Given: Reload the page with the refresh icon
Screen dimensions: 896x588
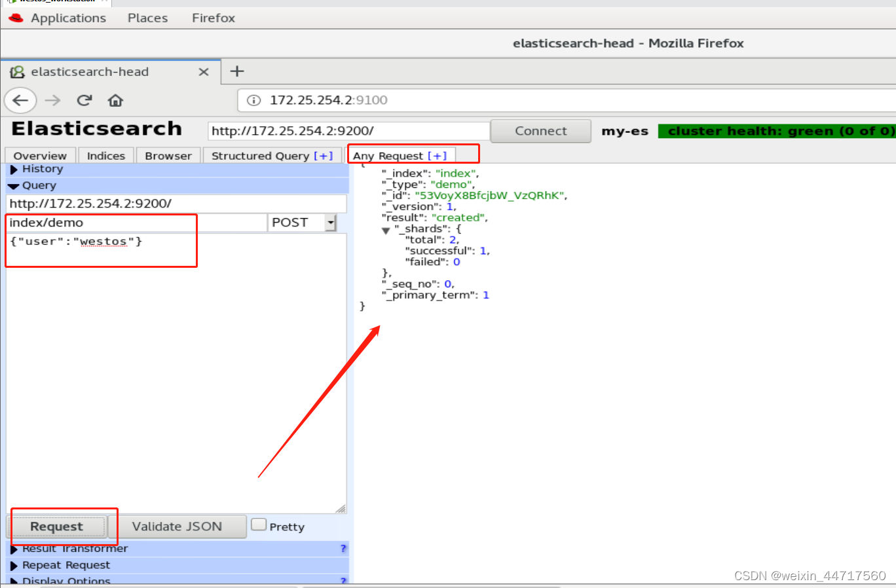Looking at the screenshot, I should (84, 100).
